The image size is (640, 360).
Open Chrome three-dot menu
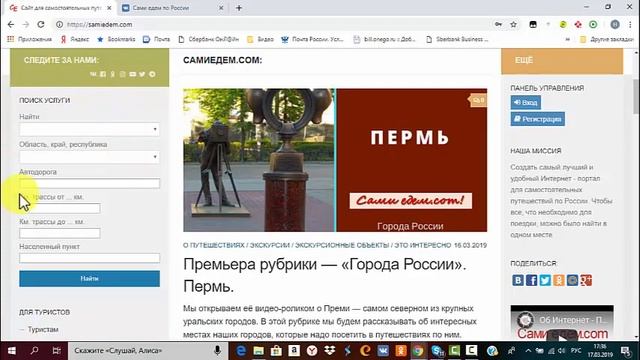click(630, 24)
